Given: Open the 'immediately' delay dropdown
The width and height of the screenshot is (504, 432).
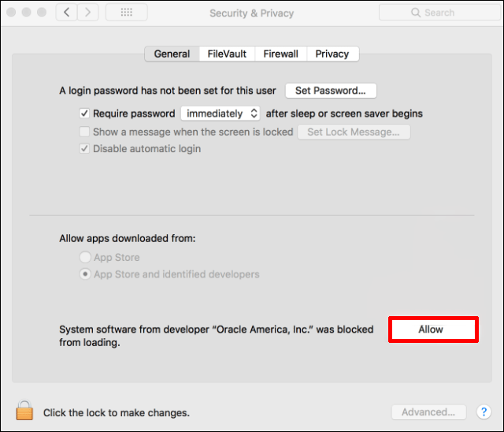Looking at the screenshot, I should point(220,114).
